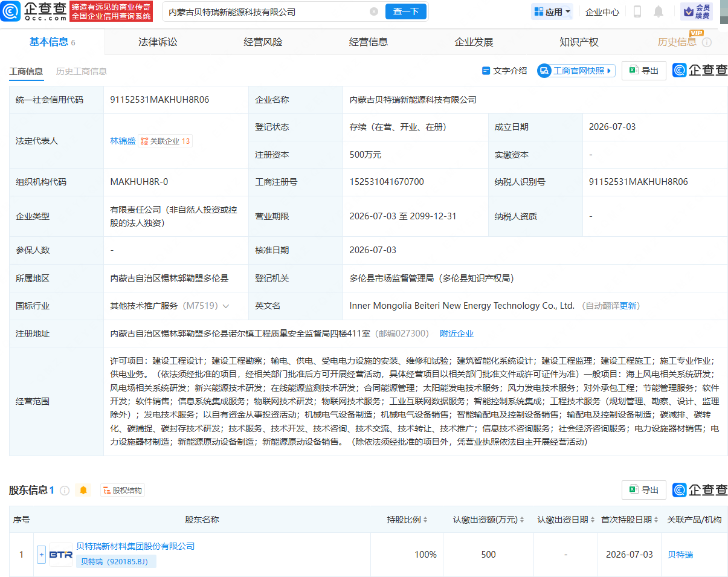
Task: Switch to the 经营风险 tab
Action: tap(263, 42)
